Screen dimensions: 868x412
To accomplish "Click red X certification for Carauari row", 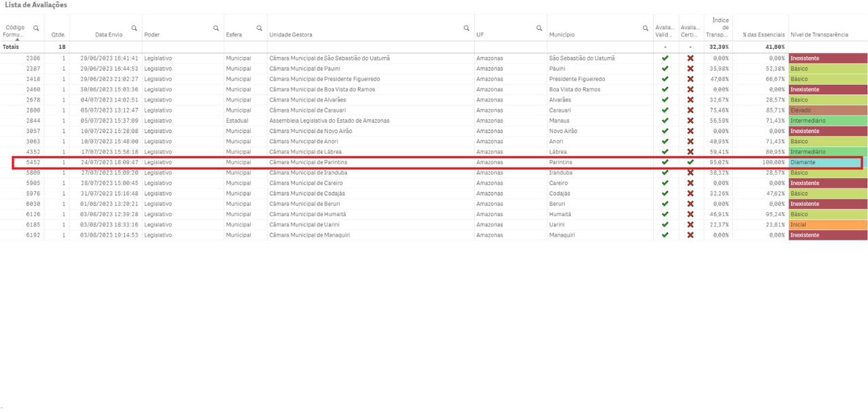I will tap(690, 110).
